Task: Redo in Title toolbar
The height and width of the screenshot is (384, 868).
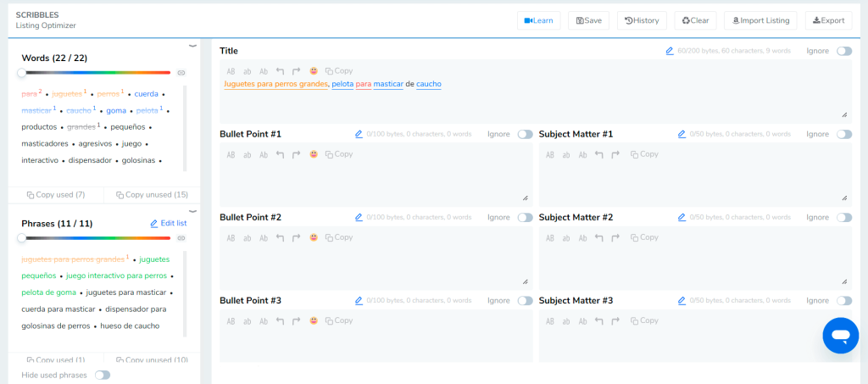Action: pos(296,71)
